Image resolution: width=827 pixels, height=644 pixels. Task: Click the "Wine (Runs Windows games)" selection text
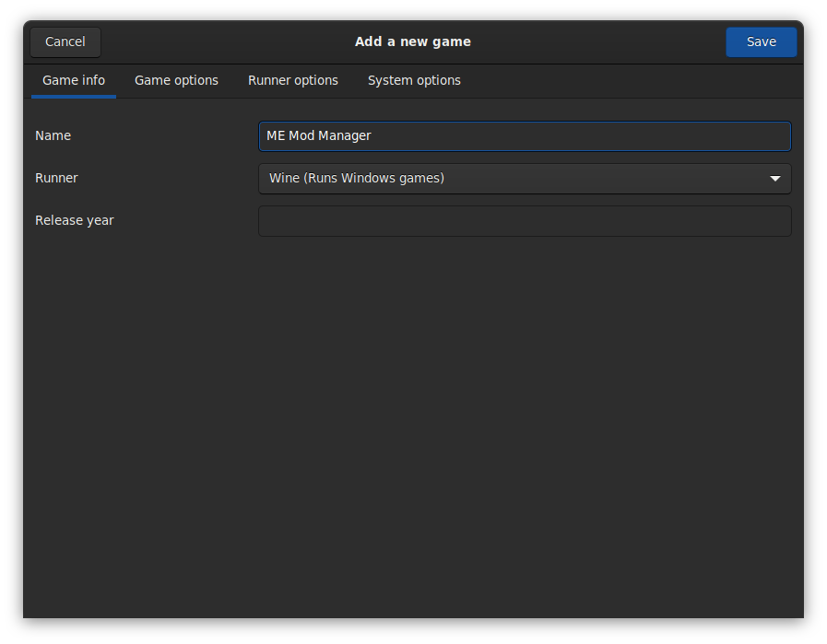(x=357, y=179)
